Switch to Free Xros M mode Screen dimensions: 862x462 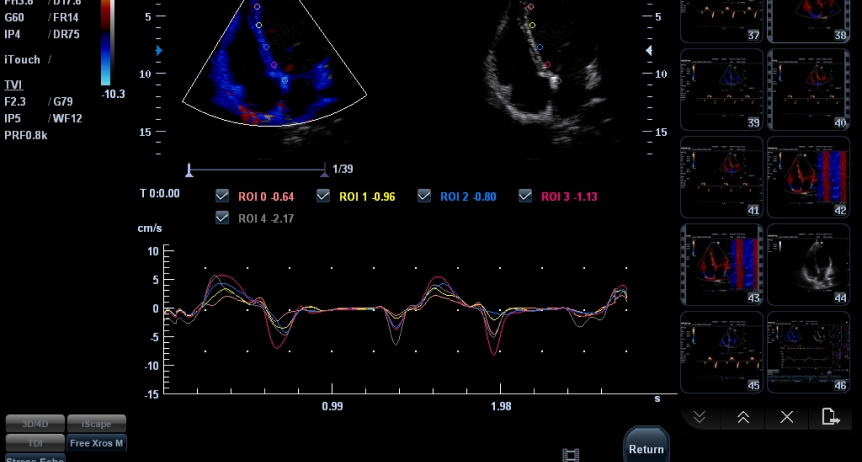point(97,443)
